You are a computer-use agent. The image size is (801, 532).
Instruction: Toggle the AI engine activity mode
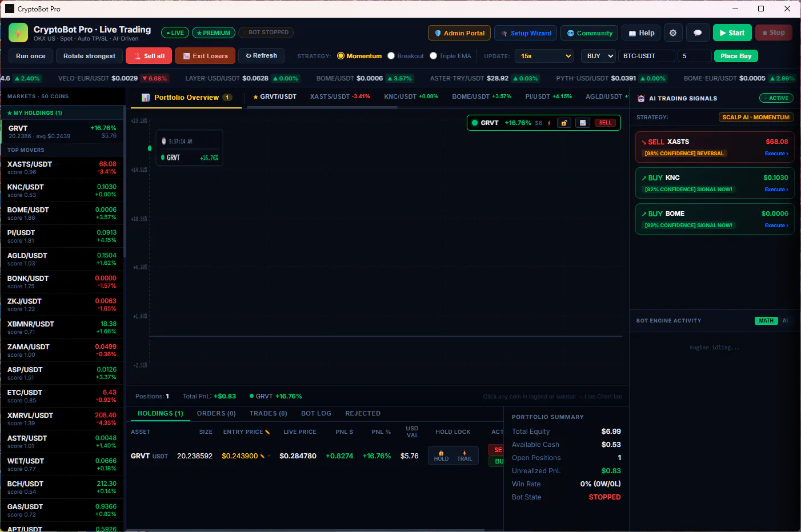[x=785, y=321]
